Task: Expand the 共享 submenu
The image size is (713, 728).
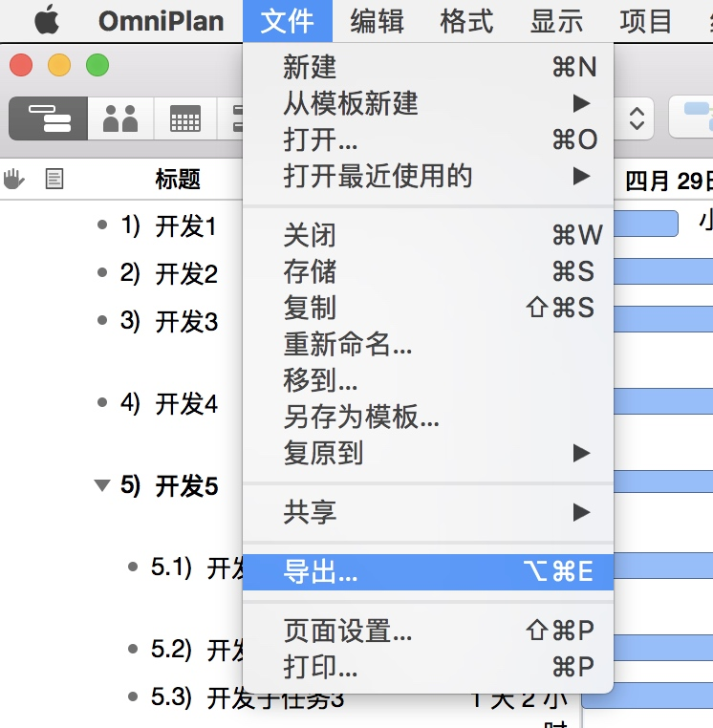Action: [428, 512]
